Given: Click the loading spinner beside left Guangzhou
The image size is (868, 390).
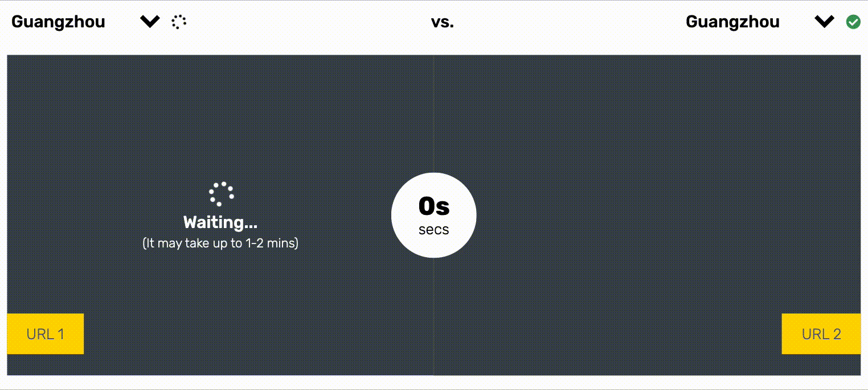Looking at the screenshot, I should point(179,22).
